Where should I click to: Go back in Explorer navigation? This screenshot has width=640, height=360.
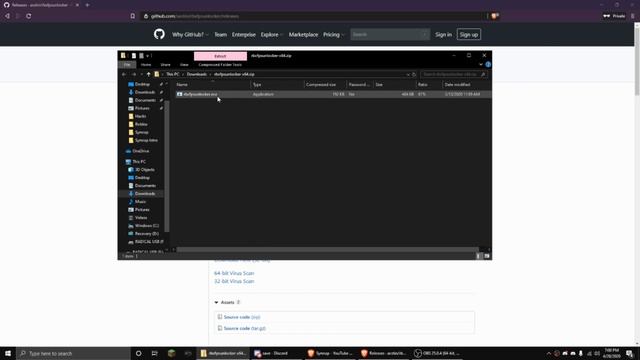coord(124,74)
